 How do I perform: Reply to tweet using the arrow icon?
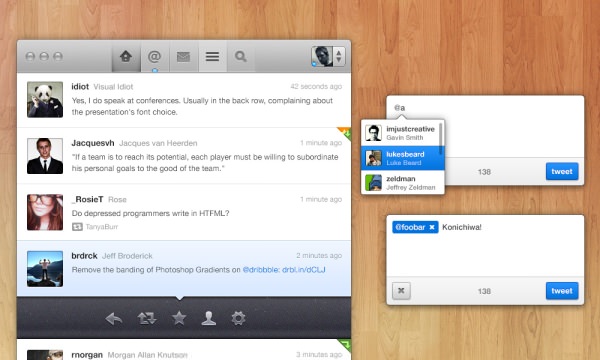click(114, 318)
